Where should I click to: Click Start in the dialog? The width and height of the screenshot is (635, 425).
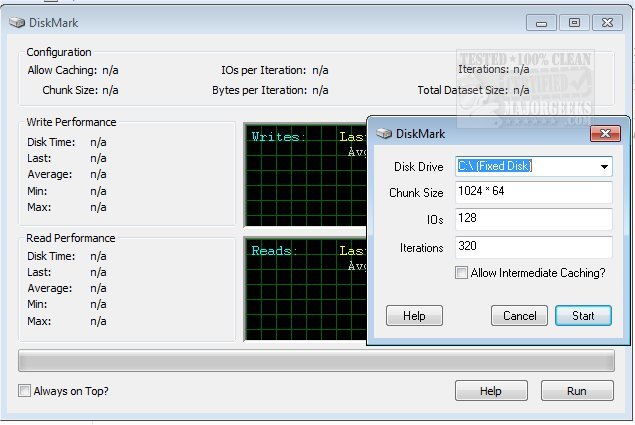(x=583, y=316)
